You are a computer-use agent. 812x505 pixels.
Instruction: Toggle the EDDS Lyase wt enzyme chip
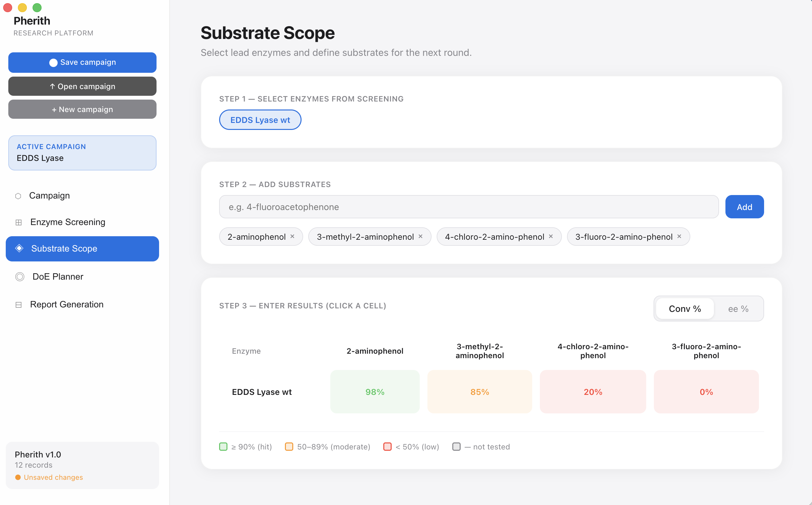click(260, 120)
